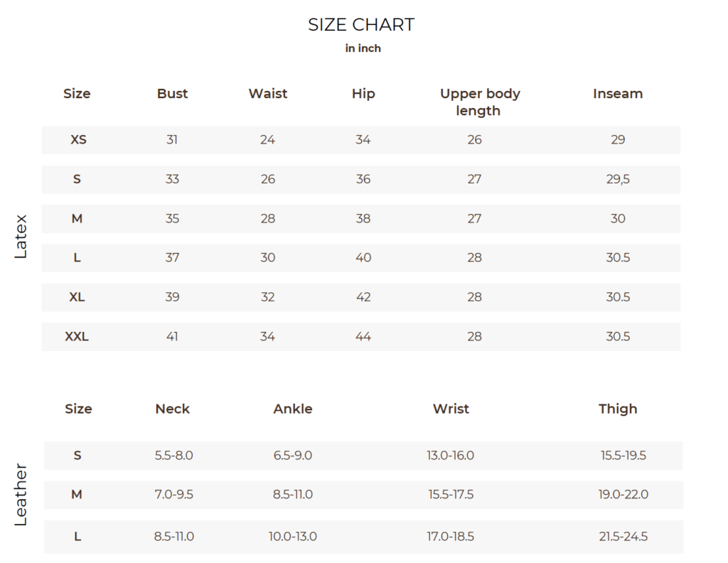Select the Waist column header
Screen dimensions: 728x563
[x=268, y=94]
